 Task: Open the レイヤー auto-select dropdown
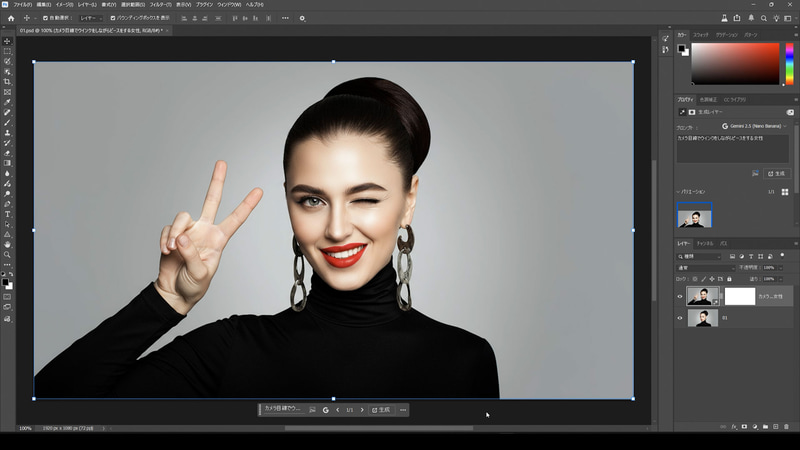tap(91, 18)
